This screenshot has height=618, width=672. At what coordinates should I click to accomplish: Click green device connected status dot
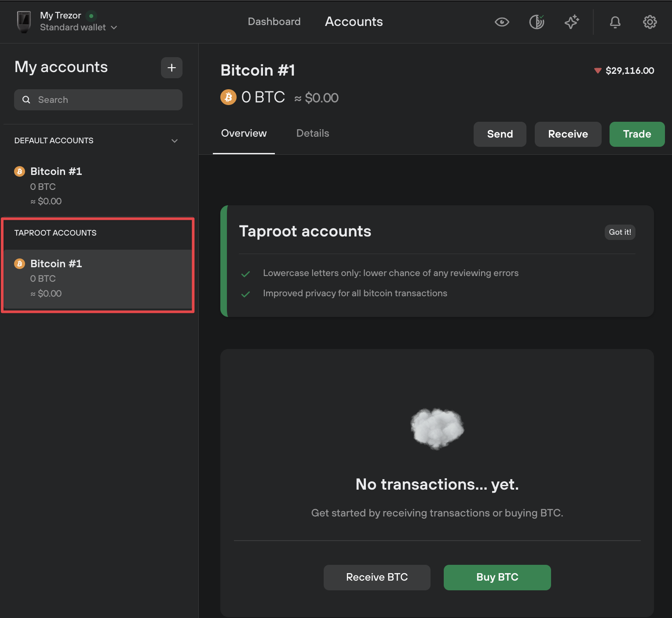[x=91, y=16]
